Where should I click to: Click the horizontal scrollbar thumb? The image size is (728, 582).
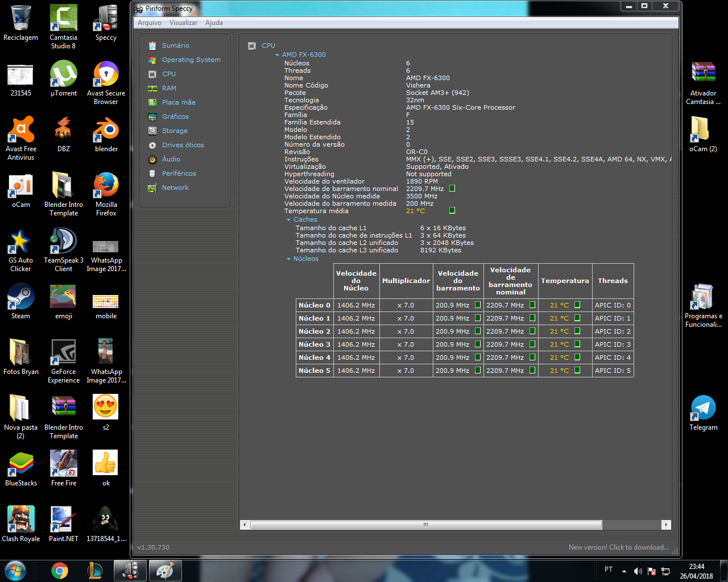pyautogui.click(x=425, y=525)
